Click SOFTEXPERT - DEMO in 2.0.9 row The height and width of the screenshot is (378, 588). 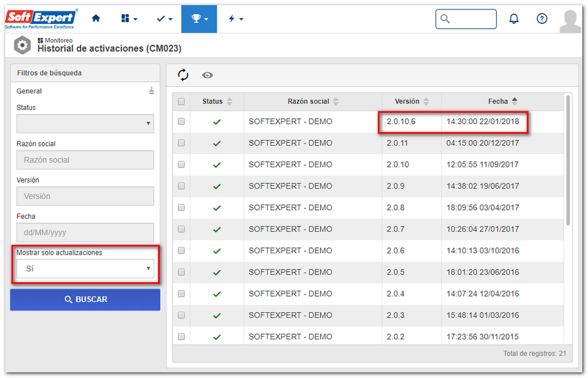tap(290, 186)
